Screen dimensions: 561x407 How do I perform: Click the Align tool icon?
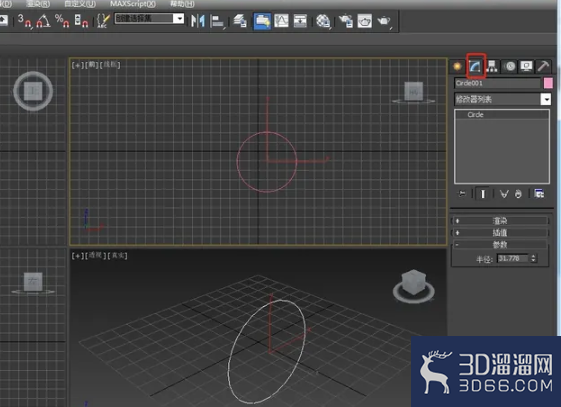(217, 21)
